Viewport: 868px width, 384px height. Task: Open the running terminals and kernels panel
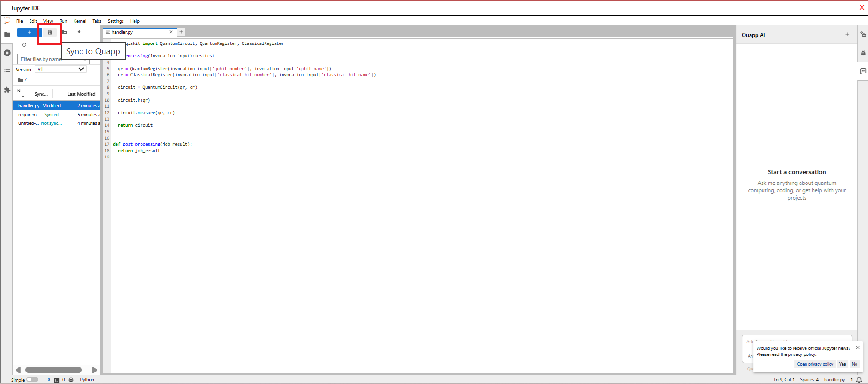click(x=7, y=53)
